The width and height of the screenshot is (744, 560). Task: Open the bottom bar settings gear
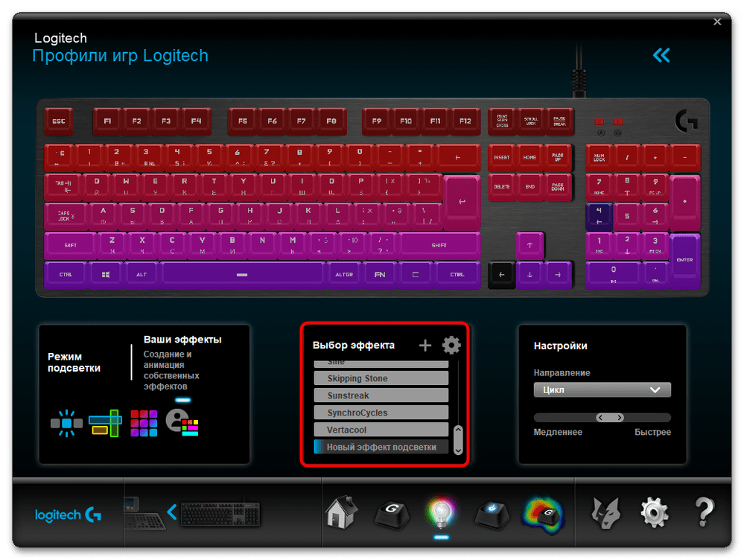point(655,512)
